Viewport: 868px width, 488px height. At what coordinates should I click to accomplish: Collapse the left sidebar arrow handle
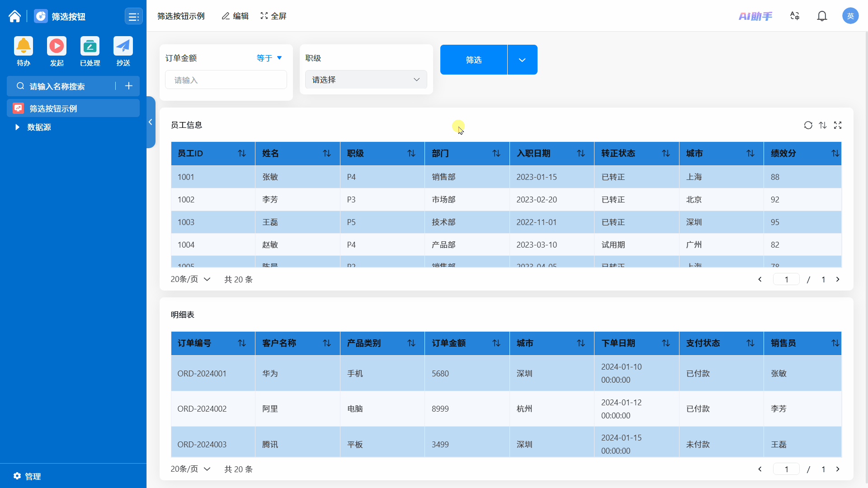[x=151, y=122]
